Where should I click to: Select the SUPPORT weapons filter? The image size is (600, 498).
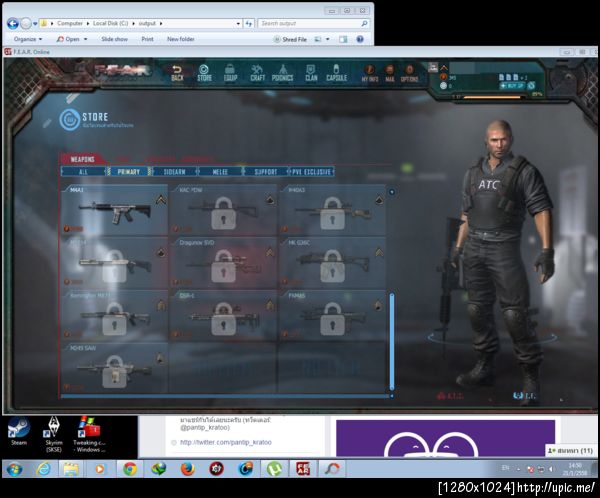(266, 172)
